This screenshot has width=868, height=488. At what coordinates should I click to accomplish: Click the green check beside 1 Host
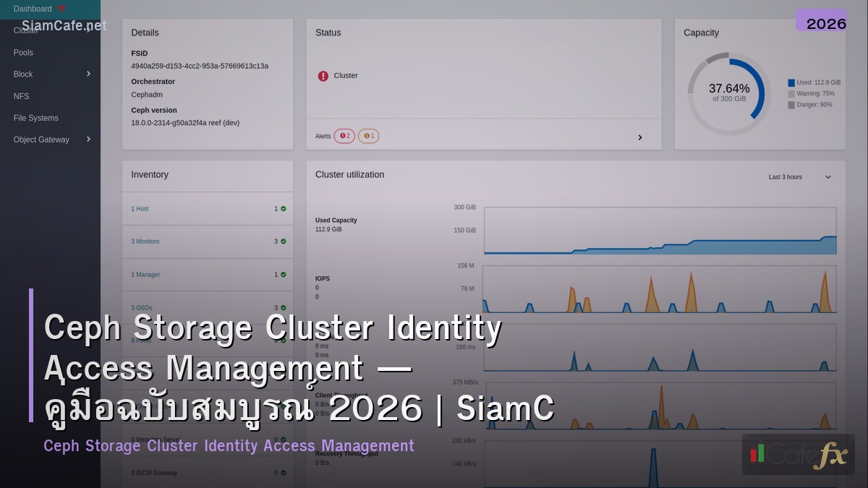[282, 208]
